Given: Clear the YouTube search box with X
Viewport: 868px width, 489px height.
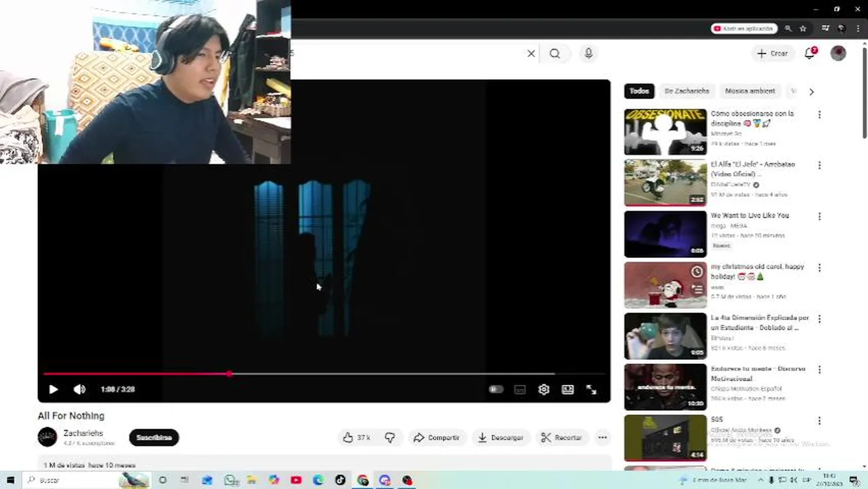Looking at the screenshot, I should pos(531,54).
